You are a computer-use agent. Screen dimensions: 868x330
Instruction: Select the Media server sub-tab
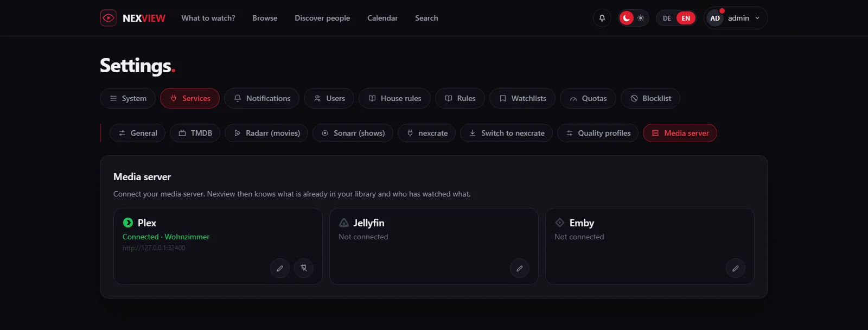pos(680,133)
